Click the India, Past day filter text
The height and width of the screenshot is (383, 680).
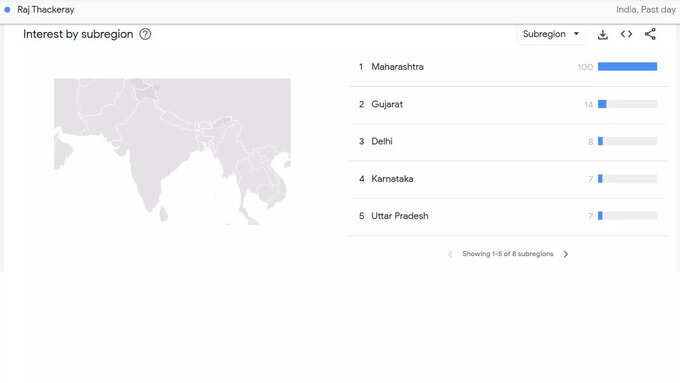pyautogui.click(x=646, y=10)
